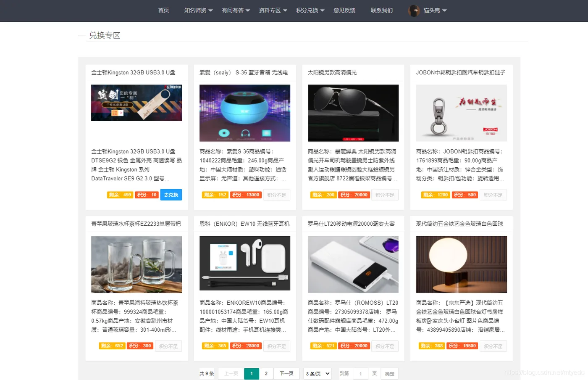Click the 青苹果玻璃水杯 title
Viewport: 588px width, 380px height.
pos(136,224)
